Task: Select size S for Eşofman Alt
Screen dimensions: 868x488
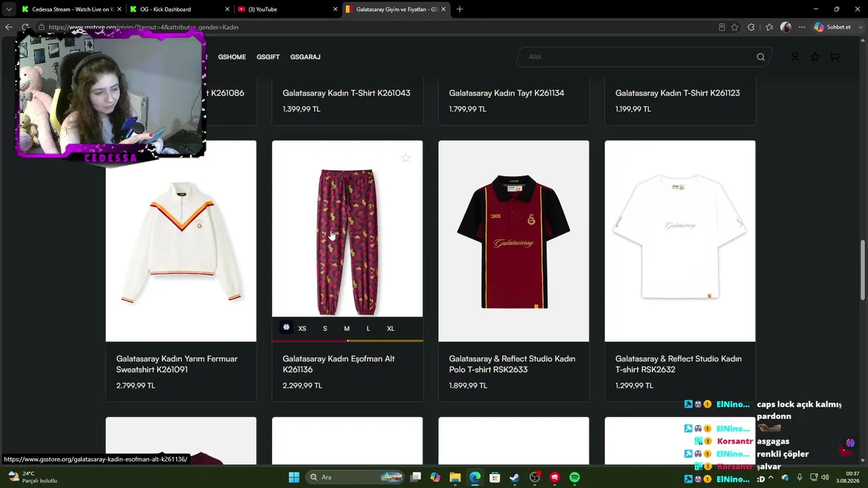Action: point(325,329)
